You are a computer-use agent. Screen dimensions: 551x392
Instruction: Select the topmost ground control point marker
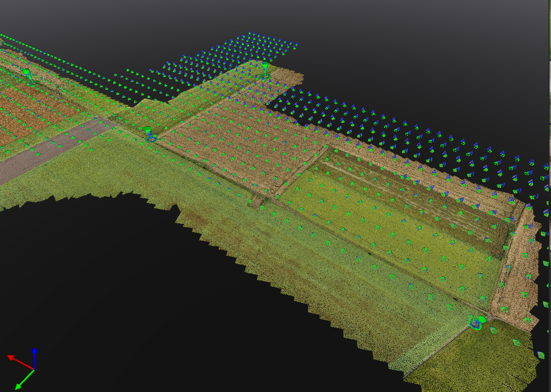click(265, 70)
